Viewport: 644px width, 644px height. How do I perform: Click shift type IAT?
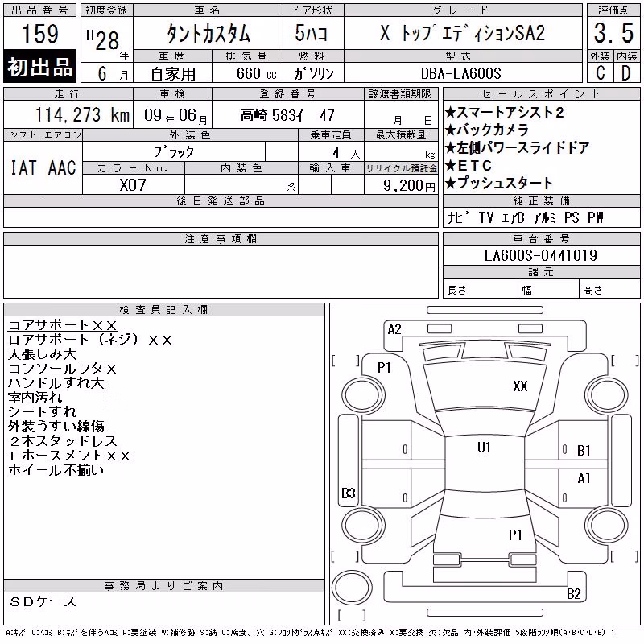coord(23,167)
